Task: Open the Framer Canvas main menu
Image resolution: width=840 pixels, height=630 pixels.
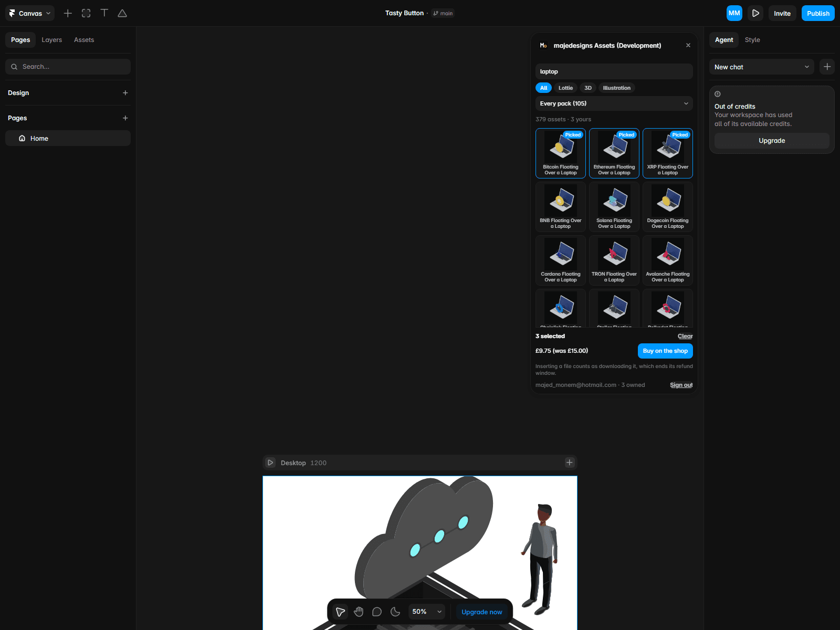Action: [30, 13]
